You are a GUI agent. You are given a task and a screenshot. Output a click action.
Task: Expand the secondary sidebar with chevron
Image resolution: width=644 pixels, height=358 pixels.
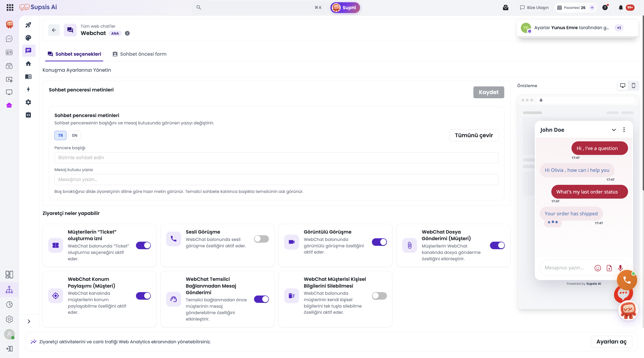tap(29, 321)
